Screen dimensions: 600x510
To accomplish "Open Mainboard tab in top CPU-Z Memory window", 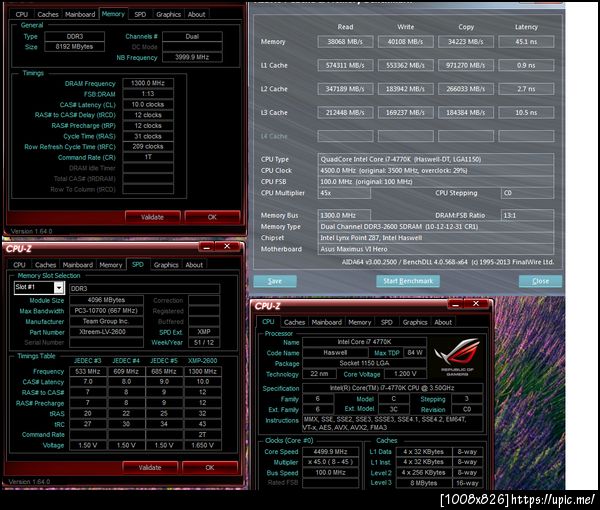I will [80, 14].
